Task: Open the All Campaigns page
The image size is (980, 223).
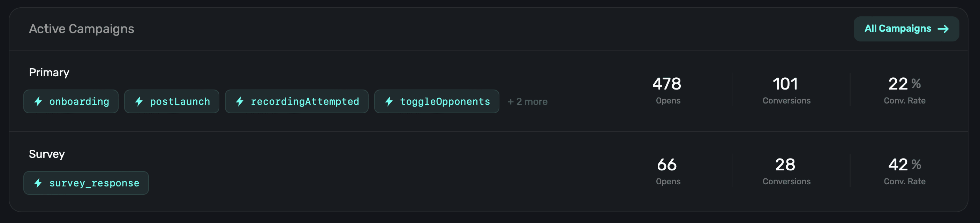Action: coord(905,29)
